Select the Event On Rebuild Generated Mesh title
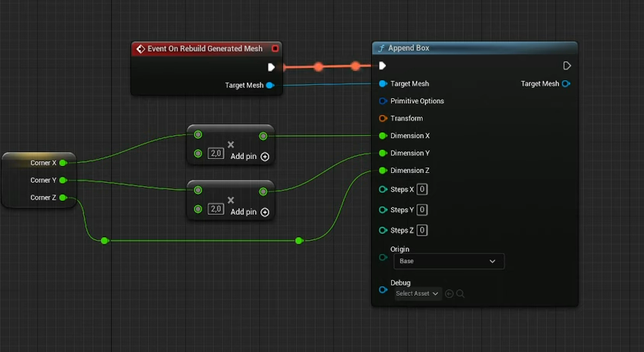644x352 pixels. [x=204, y=49]
